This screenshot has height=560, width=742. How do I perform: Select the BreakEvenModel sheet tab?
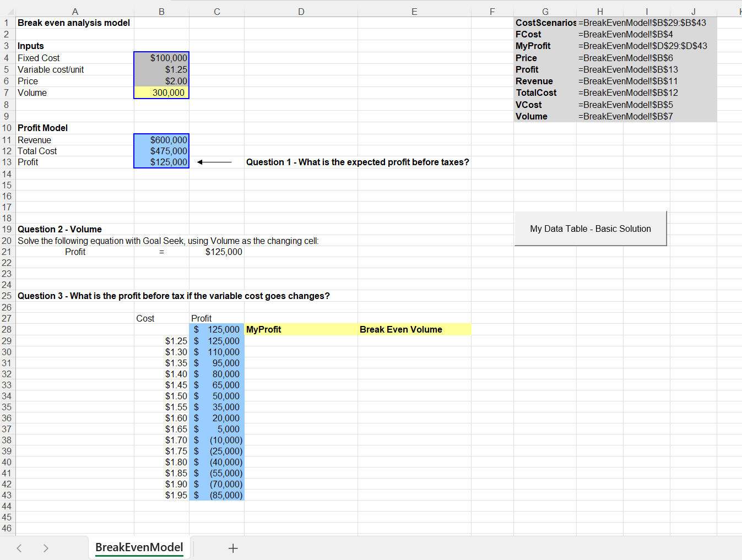point(139,548)
